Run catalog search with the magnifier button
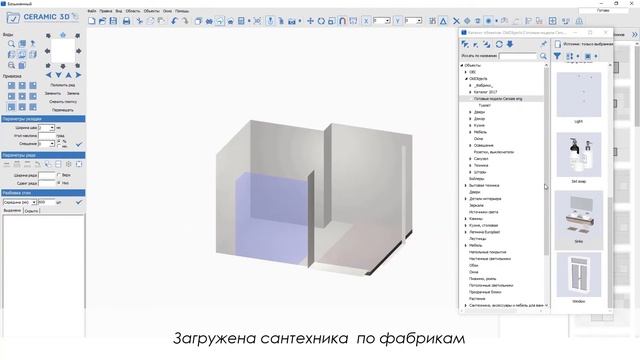 point(543,56)
